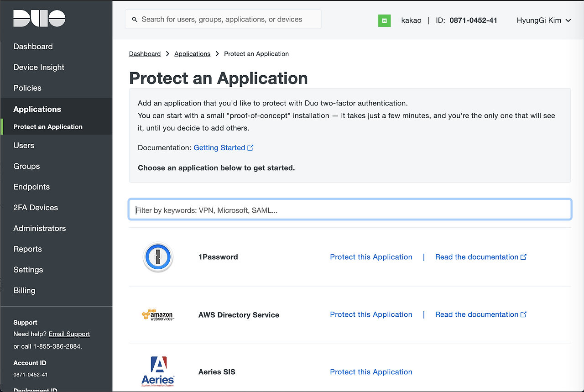Open the Dashboard sidebar menu item
584x392 pixels.
tap(33, 47)
